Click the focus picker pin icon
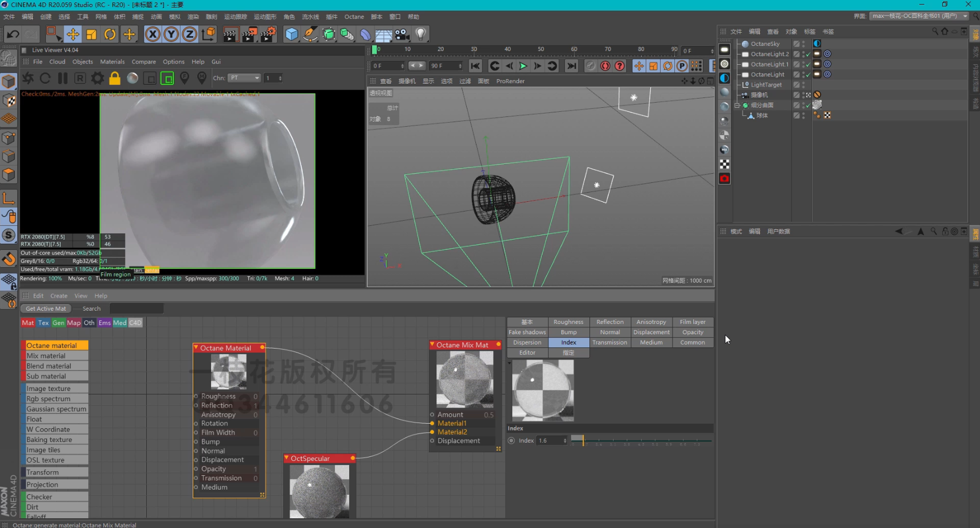 click(x=185, y=77)
